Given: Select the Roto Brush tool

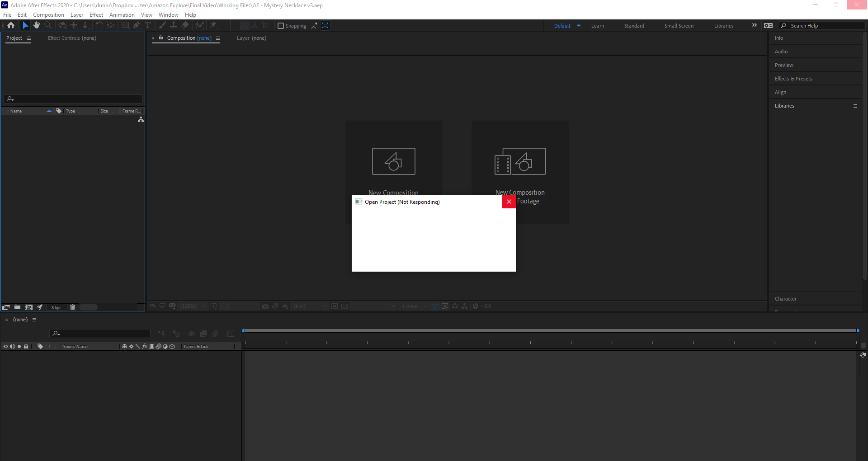Looking at the screenshot, I should tap(200, 25).
